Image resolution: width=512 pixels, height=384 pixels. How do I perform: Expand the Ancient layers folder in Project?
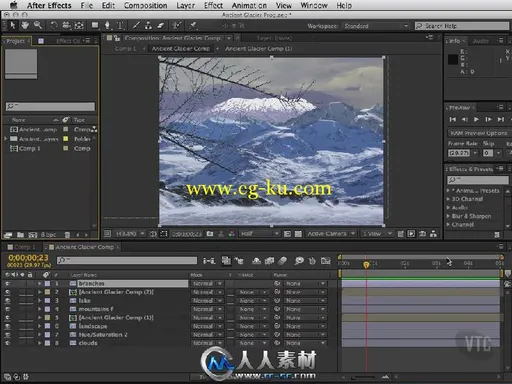(6, 139)
